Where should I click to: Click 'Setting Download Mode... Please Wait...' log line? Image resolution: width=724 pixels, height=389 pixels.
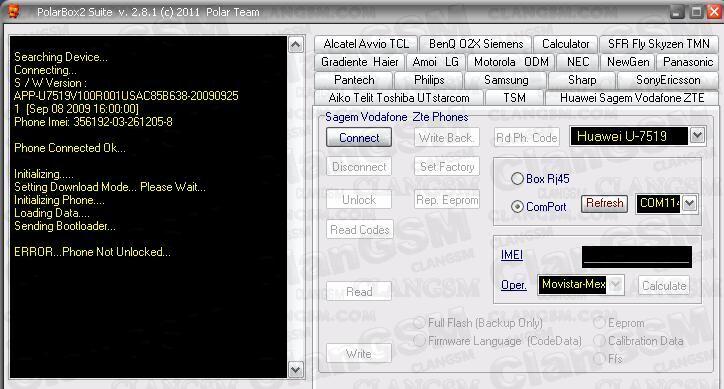(x=110, y=187)
